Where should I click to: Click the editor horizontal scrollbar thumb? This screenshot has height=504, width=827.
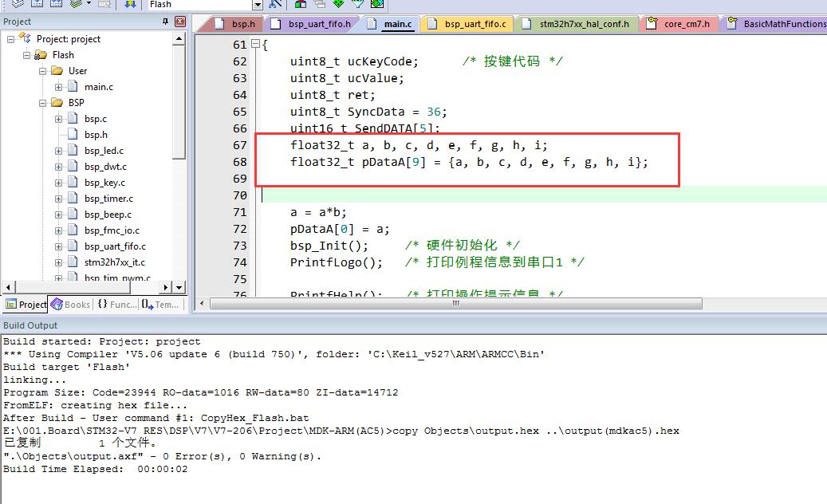[456, 304]
